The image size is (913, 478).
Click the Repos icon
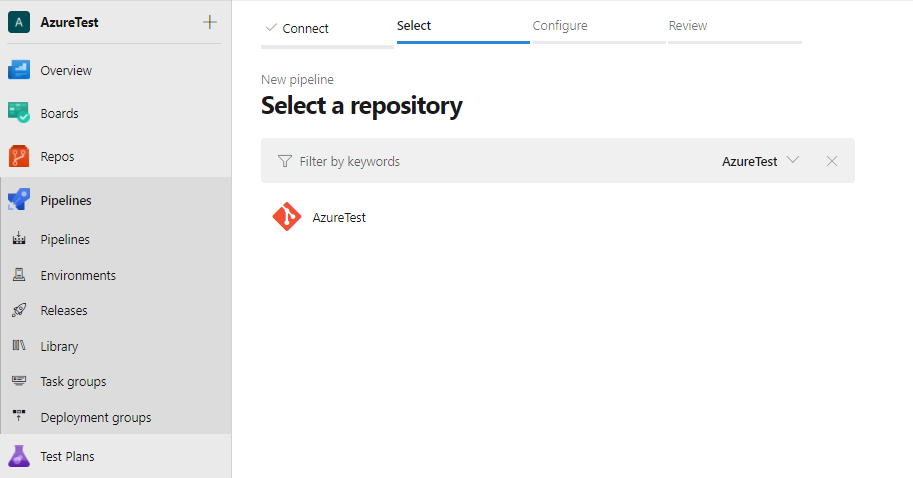[x=19, y=157]
